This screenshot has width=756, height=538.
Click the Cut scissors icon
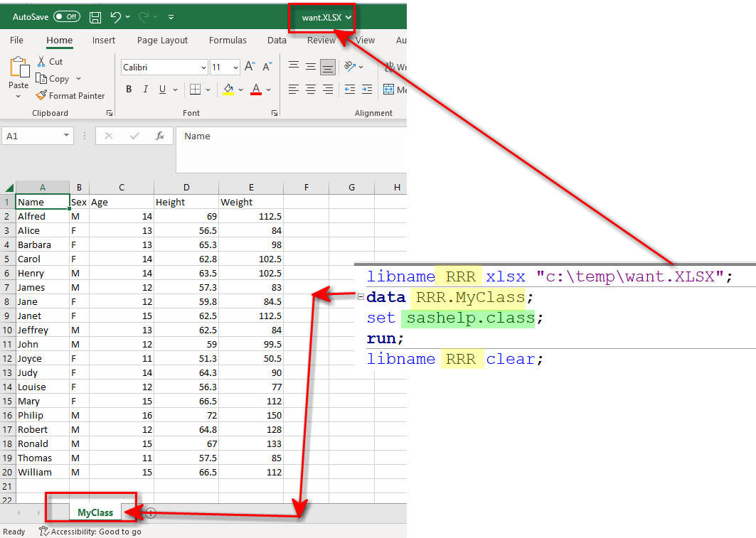coord(41,62)
